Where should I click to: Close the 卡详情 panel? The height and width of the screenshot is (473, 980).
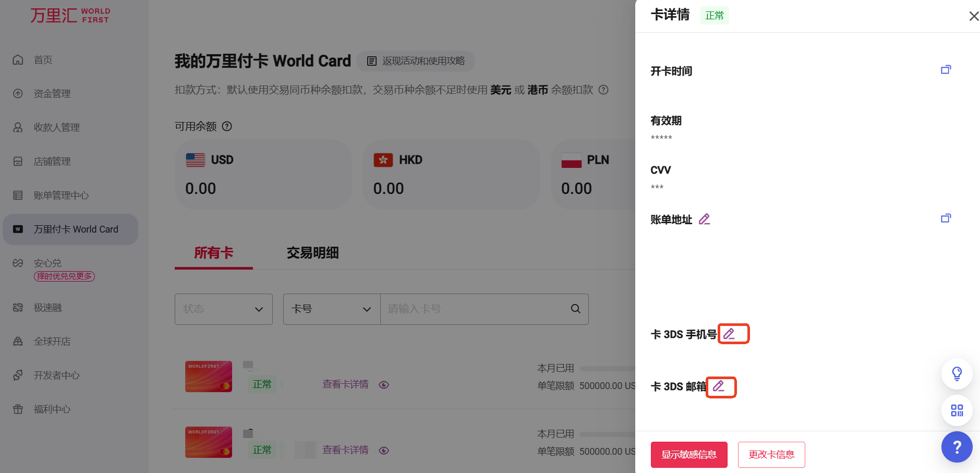(974, 16)
